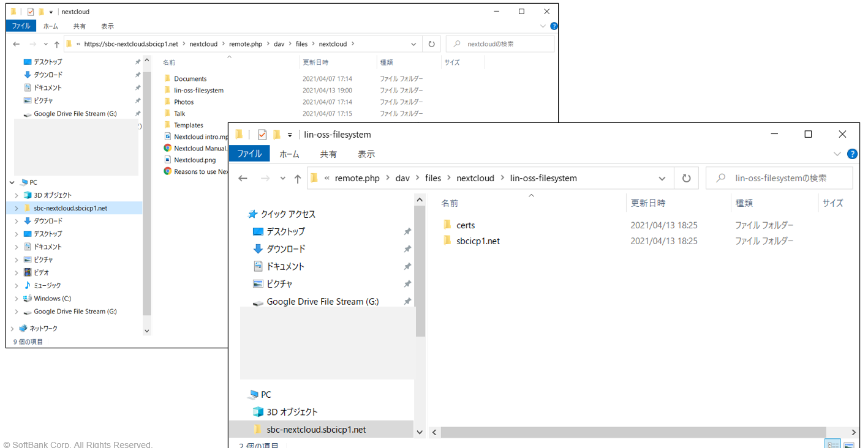Open the ファイル tab in front window
Image resolution: width=868 pixels, height=448 pixels.
[249, 154]
